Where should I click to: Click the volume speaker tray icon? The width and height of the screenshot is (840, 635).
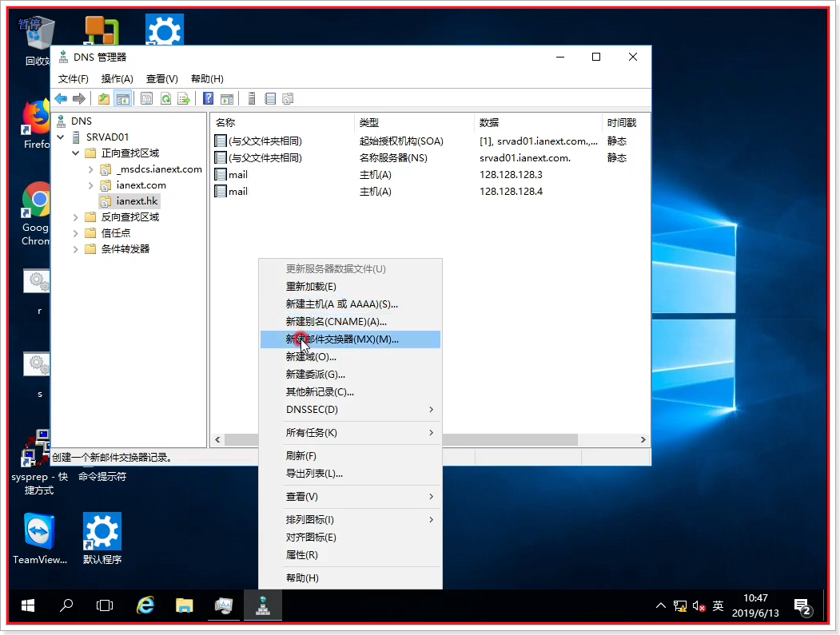tap(699, 606)
